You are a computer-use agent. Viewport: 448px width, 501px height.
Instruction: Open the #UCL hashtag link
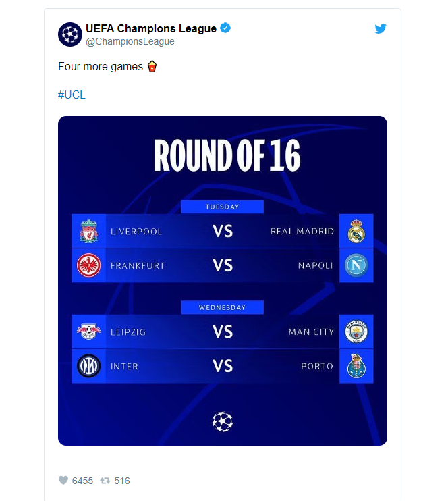(x=72, y=95)
